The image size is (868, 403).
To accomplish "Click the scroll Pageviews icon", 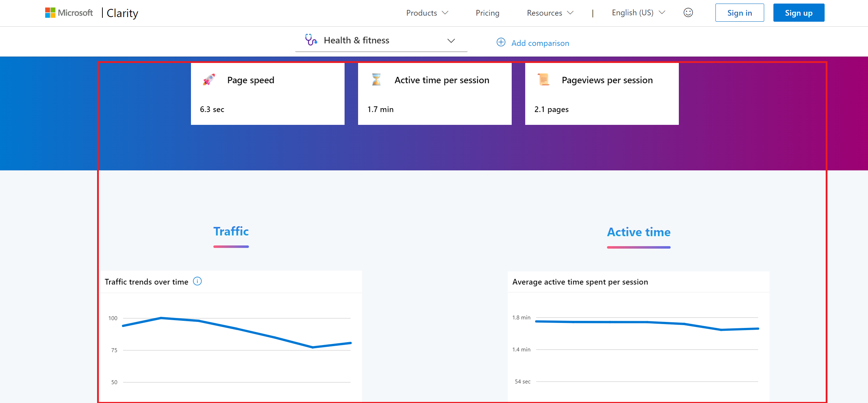I will pos(543,80).
